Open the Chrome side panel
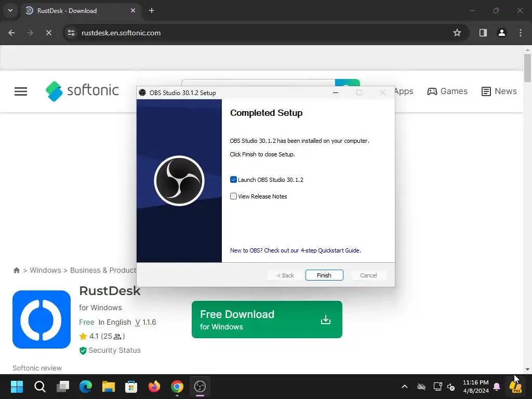This screenshot has width=532, height=399. click(483, 33)
